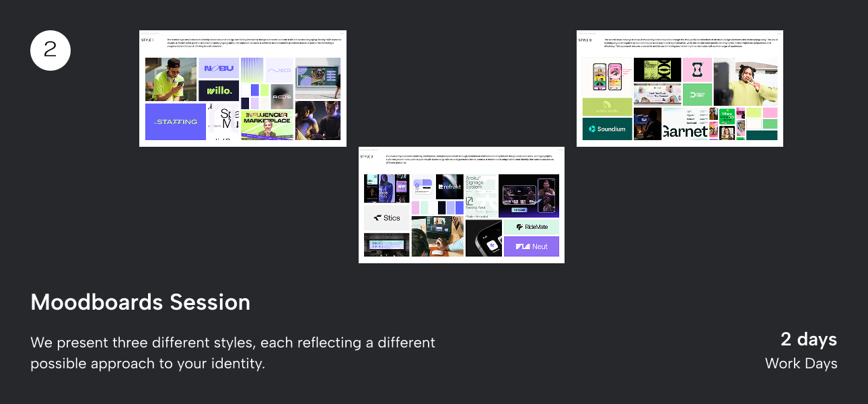Screen dimensions: 868x404
Task: Click the Soundium logo tile
Action: click(607, 129)
